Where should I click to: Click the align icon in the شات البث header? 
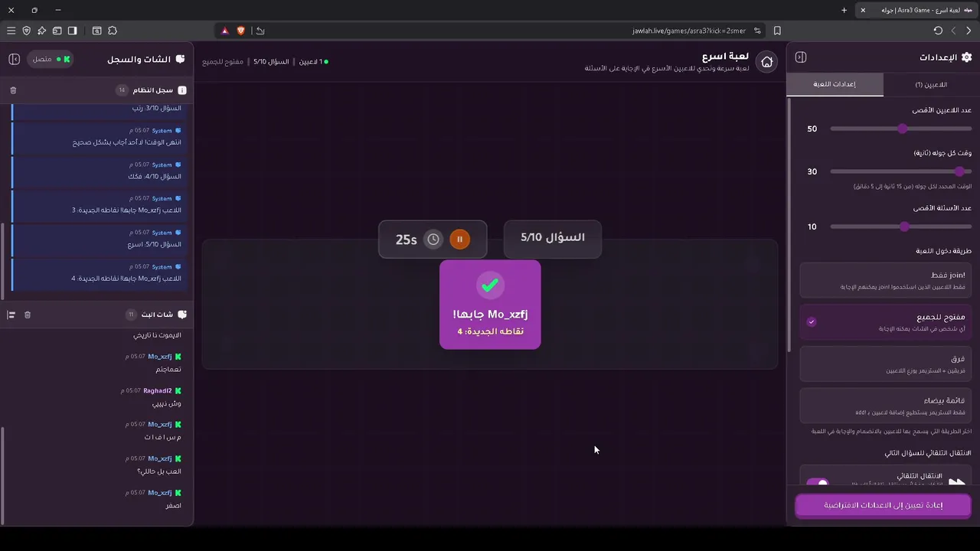click(11, 315)
